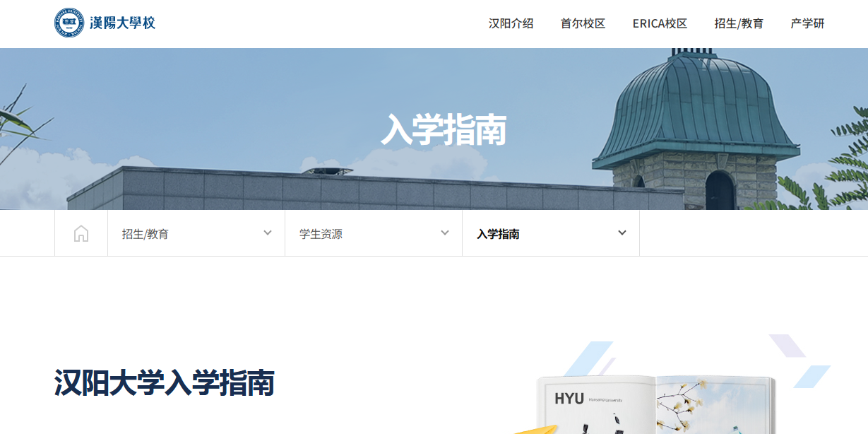
Task: Open the 产学研 top menu
Action: (807, 23)
